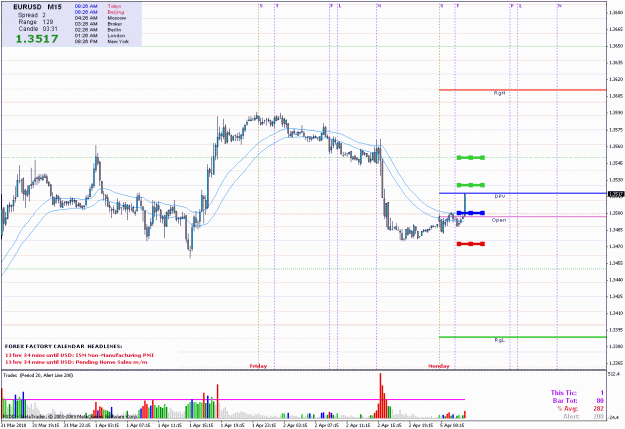Viewport: 625px width, 429px height.
Task: Click the 1.3680 price axis label
Action: [x=616, y=12]
